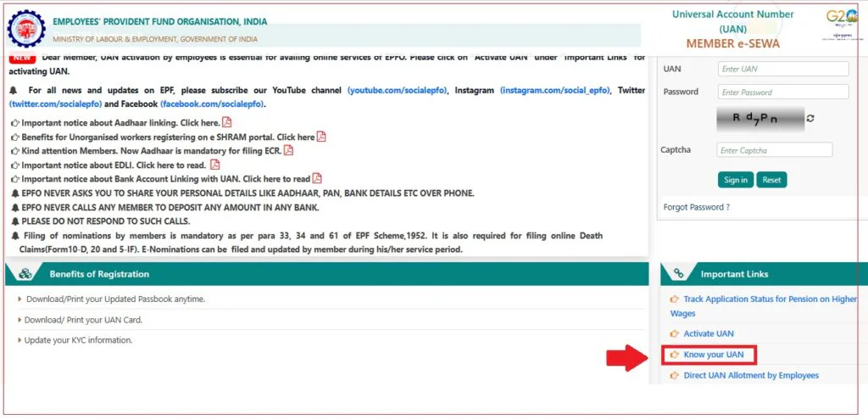Open PDF icon for e SHRAM portal benefits

point(321,137)
